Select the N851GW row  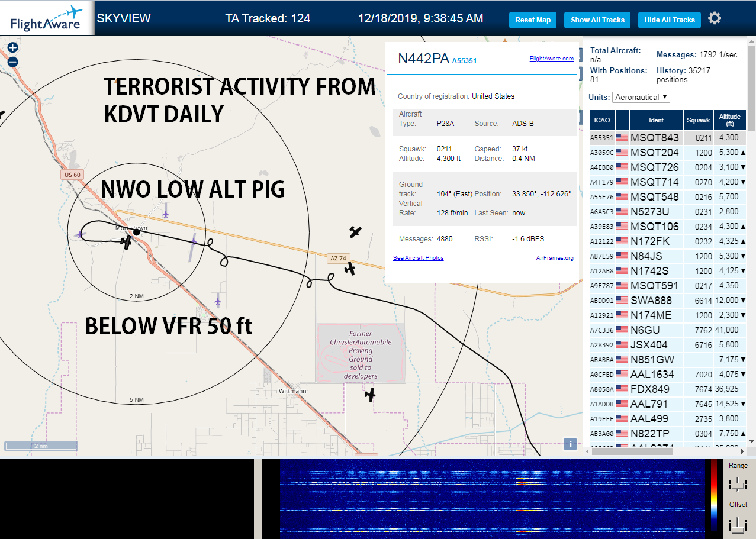668,360
